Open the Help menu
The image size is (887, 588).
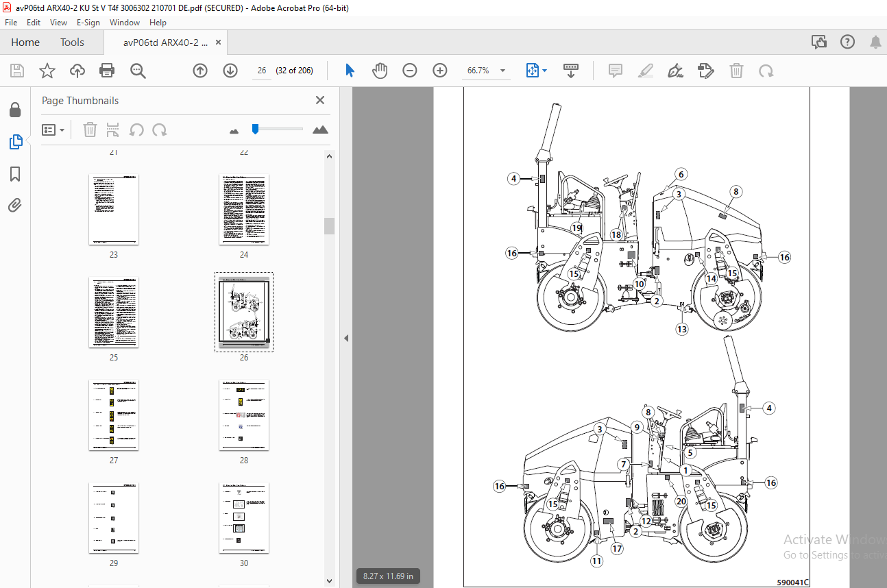click(158, 22)
